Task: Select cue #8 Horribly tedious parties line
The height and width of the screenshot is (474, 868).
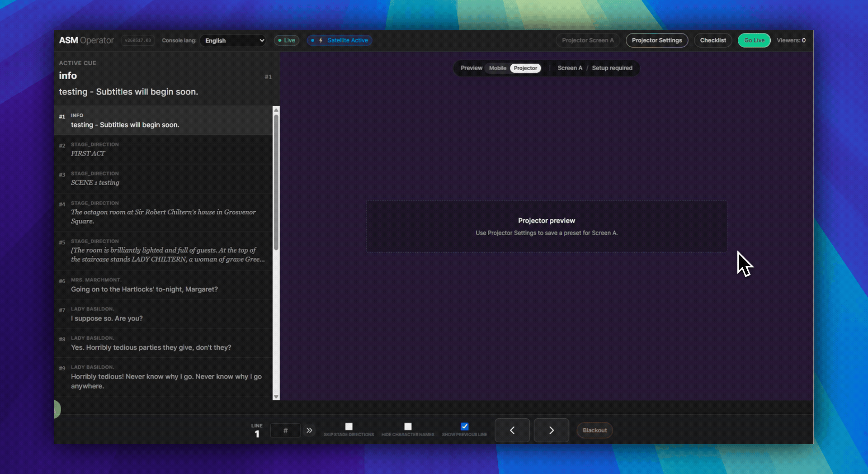Action: coord(163,343)
